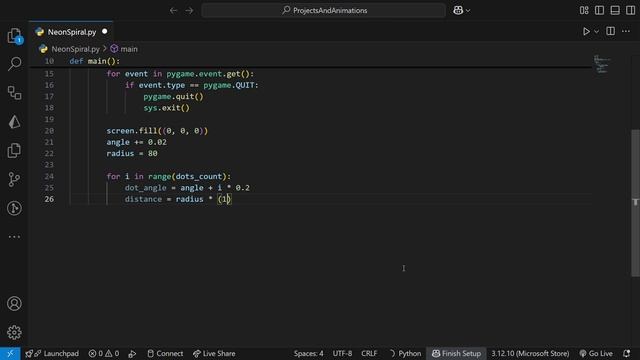Go back in navigation history
640x360 pixels.
(x=173, y=10)
